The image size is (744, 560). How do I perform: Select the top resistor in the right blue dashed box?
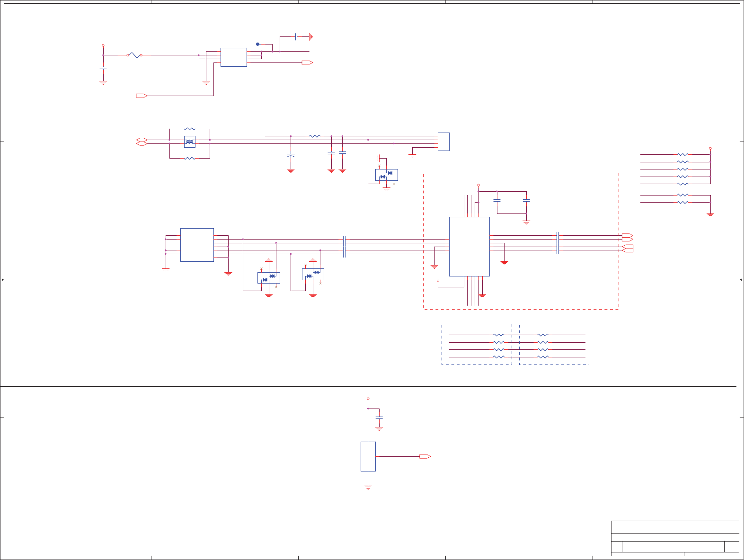click(543, 335)
